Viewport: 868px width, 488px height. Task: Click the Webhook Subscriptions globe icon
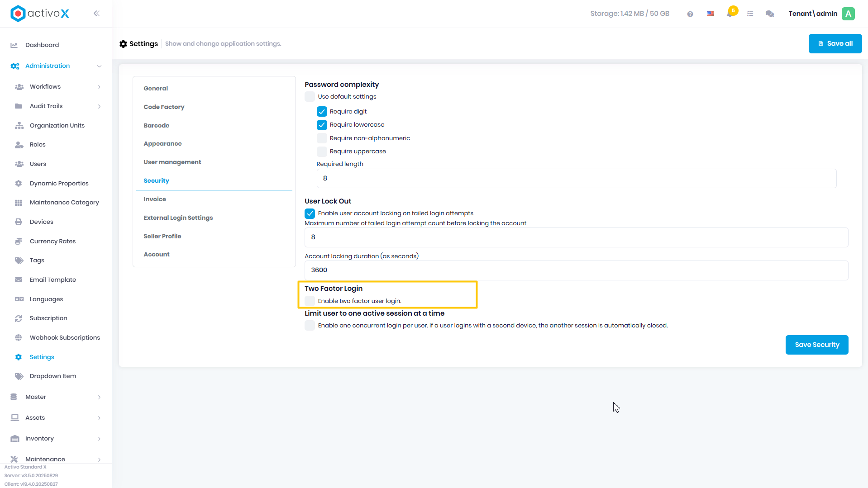19,338
